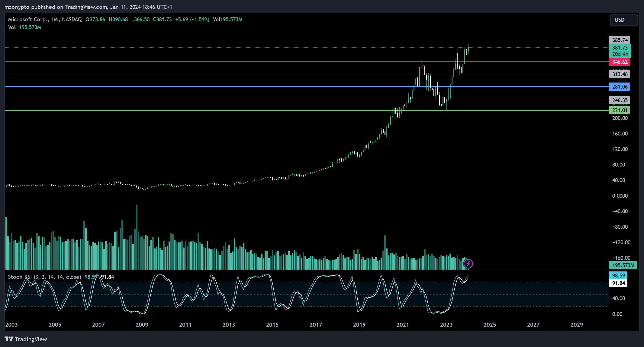644x347 pixels.
Task: Click the 2023 label on time axis
Action: point(446,325)
